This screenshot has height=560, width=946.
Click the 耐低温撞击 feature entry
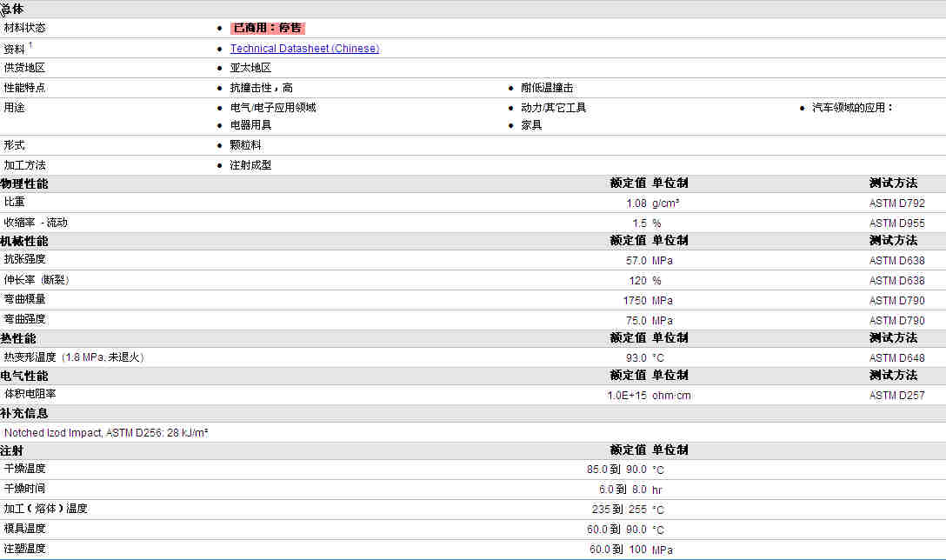[x=547, y=88]
